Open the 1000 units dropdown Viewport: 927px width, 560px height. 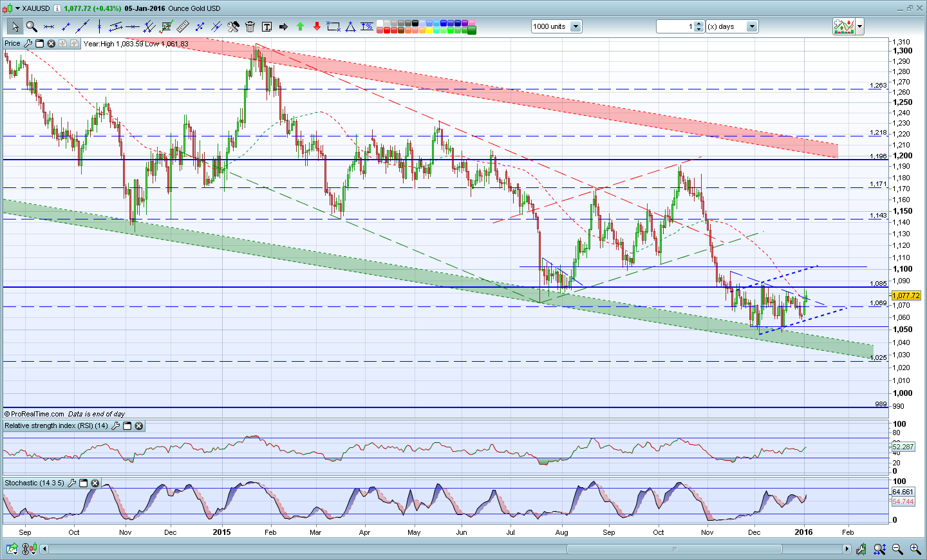click(x=576, y=26)
